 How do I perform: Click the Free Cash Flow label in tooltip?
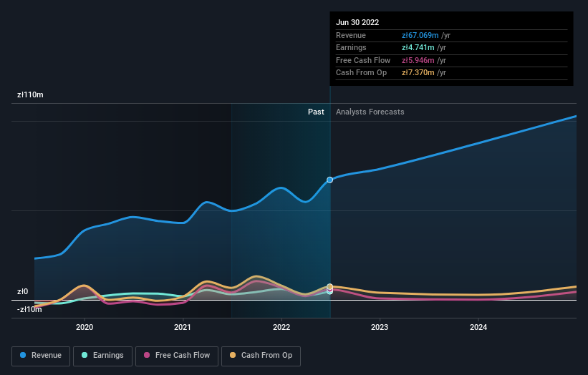pos(363,60)
